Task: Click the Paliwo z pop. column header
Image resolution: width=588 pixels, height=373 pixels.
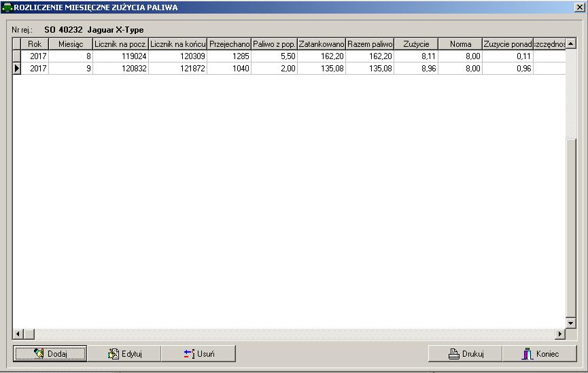Action: point(274,44)
